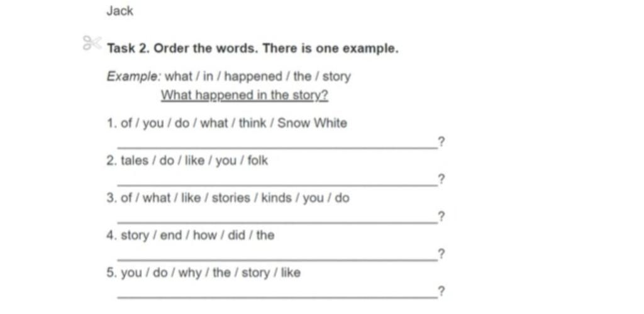Click 'Snow White' in question 1

[x=312, y=123]
